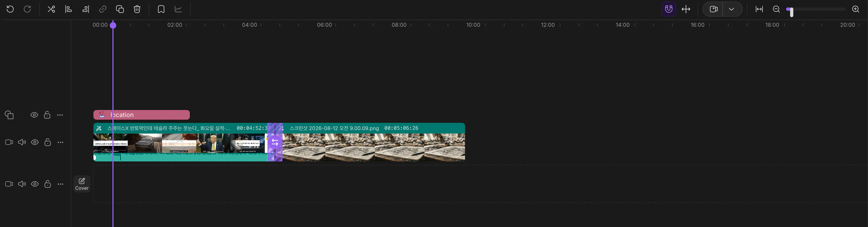This screenshot has width=868, height=227.
Task: Mute the main video track audio
Action: (22, 142)
